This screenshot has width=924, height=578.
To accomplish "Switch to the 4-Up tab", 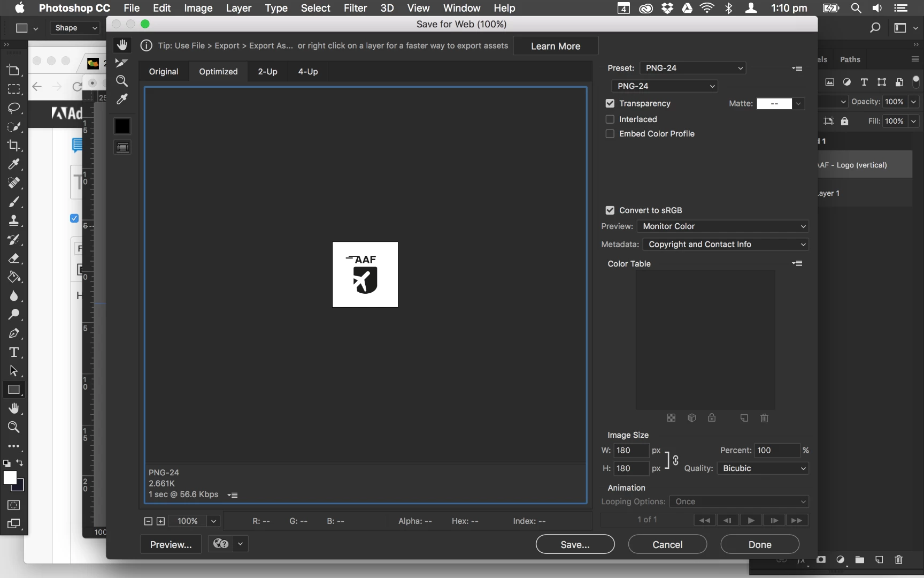I will click(x=308, y=72).
